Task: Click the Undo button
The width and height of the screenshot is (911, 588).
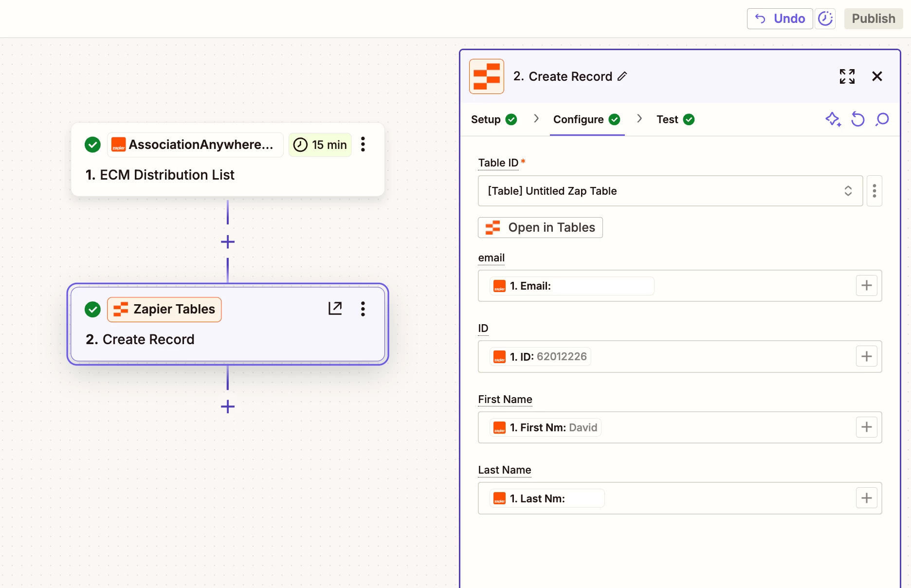Action: click(x=780, y=18)
